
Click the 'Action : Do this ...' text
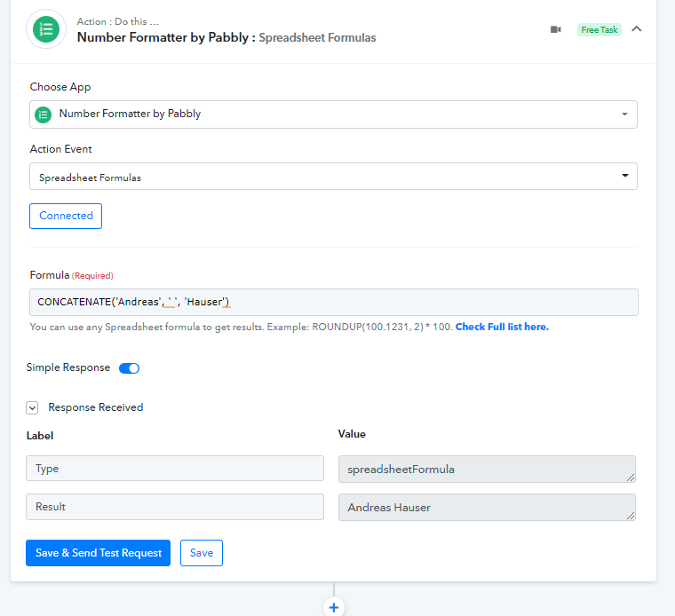point(117,21)
